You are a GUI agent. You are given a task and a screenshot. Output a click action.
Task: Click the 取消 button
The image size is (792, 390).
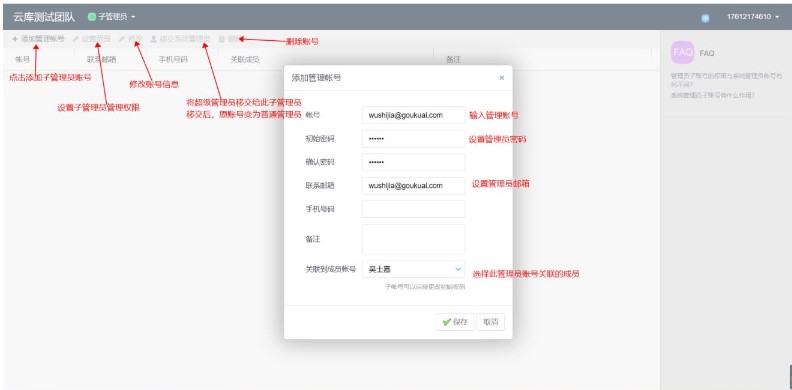[490, 322]
